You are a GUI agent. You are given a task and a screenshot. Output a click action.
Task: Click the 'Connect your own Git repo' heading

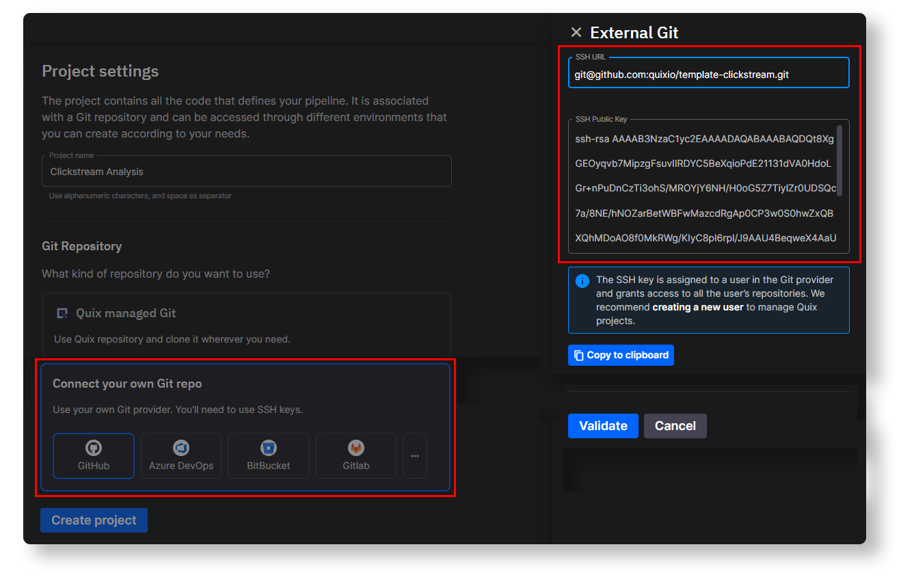pyautogui.click(x=127, y=384)
